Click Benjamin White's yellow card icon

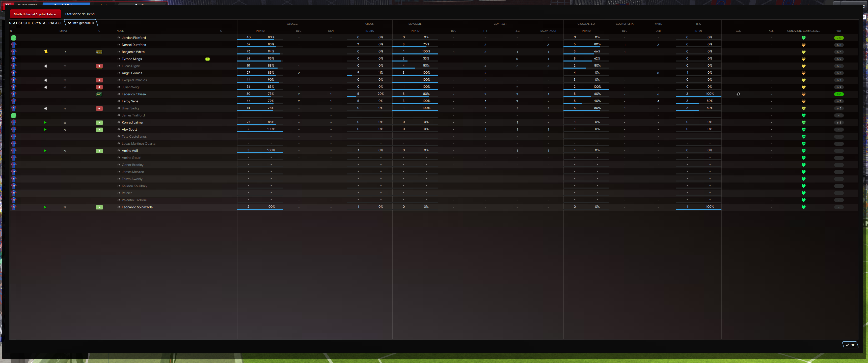click(46, 51)
